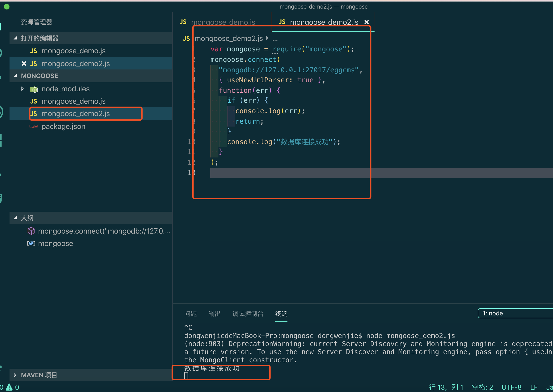553x392 pixels.
Task: Click 行 13, 列 1 cursor position indicator
Action: tap(446, 387)
